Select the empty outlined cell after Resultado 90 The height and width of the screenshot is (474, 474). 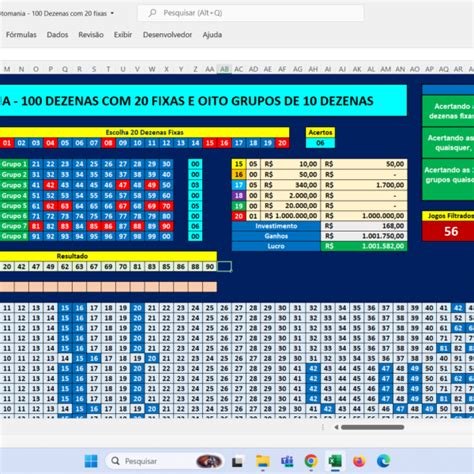(224, 267)
